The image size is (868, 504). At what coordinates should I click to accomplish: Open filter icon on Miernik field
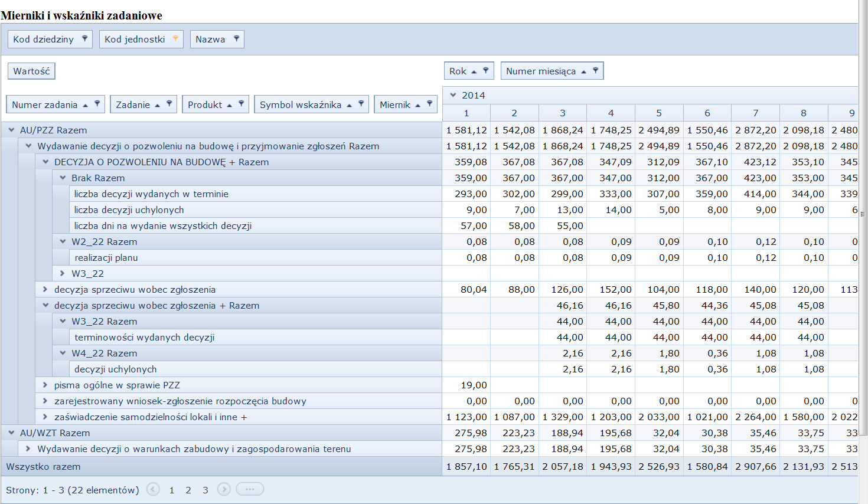click(x=429, y=104)
